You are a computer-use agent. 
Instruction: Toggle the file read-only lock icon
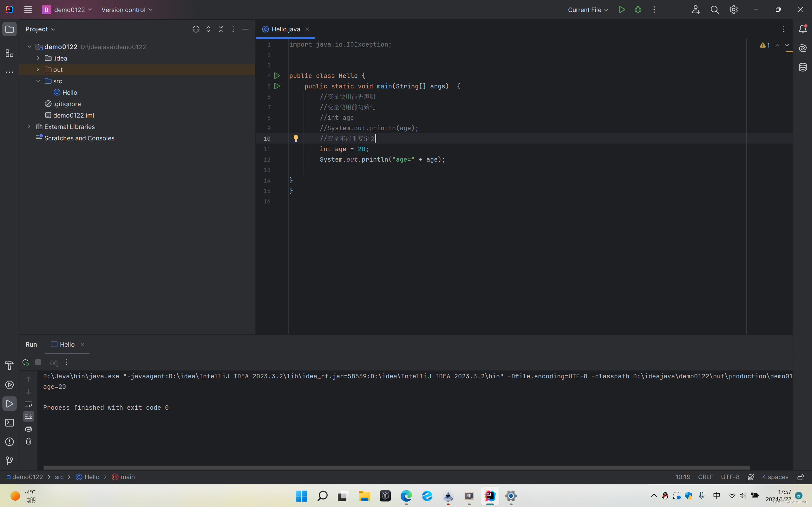(801, 477)
